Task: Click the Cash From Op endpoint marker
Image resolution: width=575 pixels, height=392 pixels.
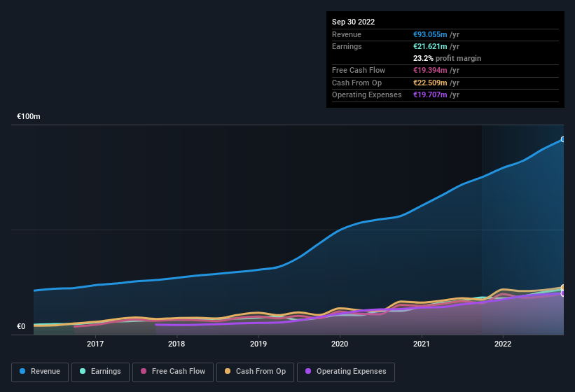Action: [563, 287]
